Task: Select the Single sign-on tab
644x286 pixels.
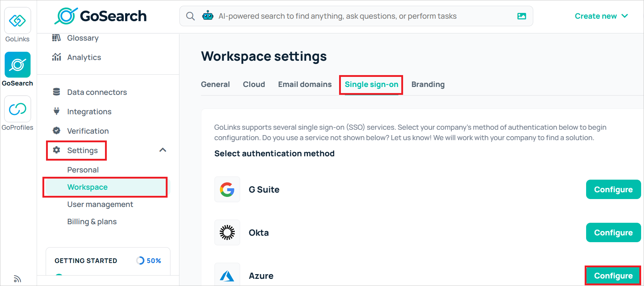Action: click(x=371, y=84)
